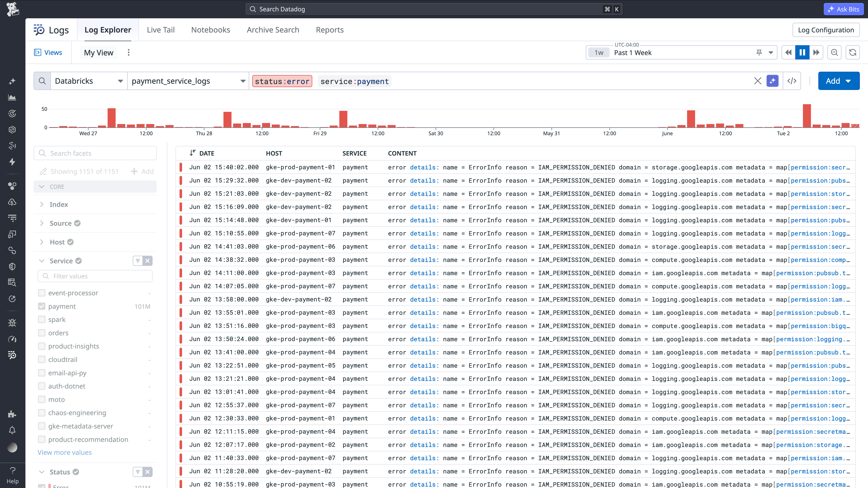Check the event-processor service checkbox
The image size is (868, 488).
[42, 293]
